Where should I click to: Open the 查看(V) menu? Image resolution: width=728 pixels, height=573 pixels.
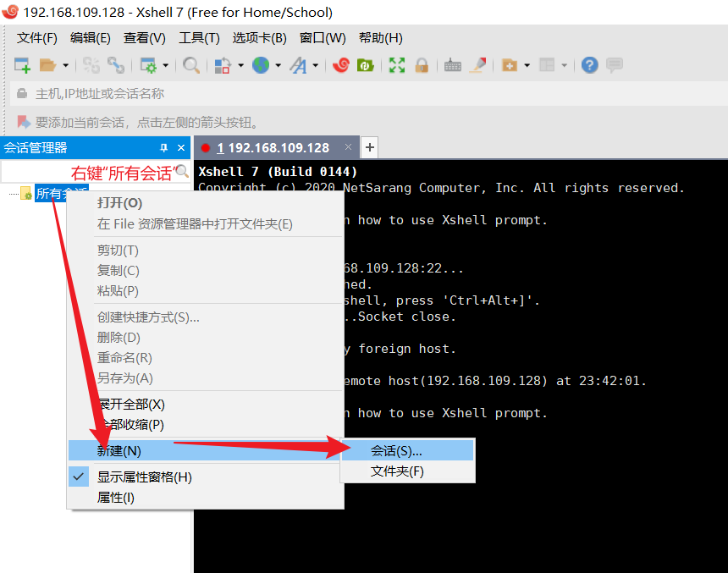(145, 37)
